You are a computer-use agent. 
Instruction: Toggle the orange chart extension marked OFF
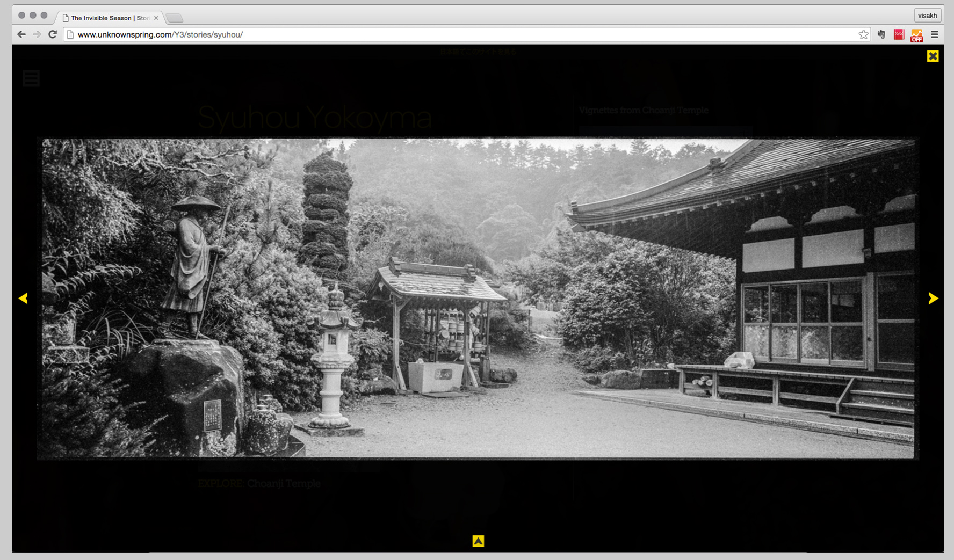(916, 35)
